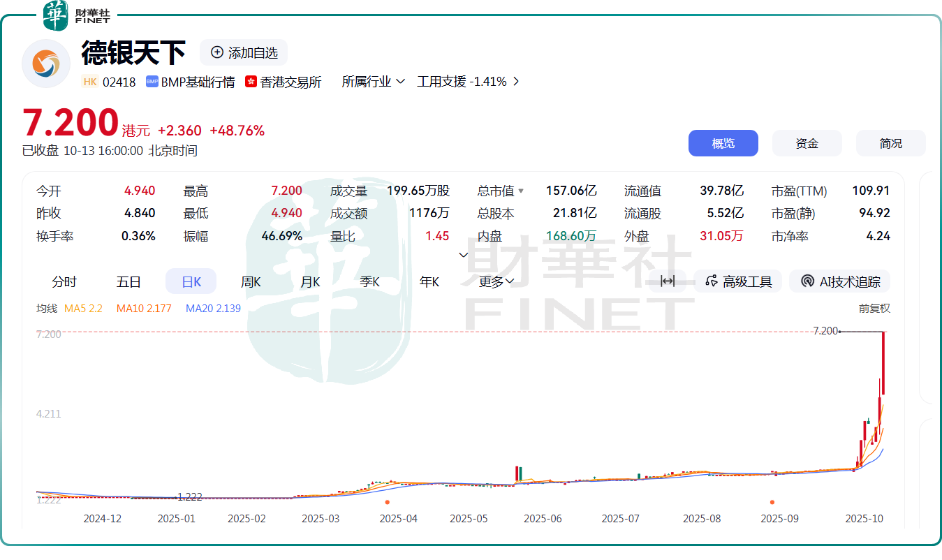942x560 pixels.
Task: Expand more quote data with chevron
Action: (x=463, y=255)
